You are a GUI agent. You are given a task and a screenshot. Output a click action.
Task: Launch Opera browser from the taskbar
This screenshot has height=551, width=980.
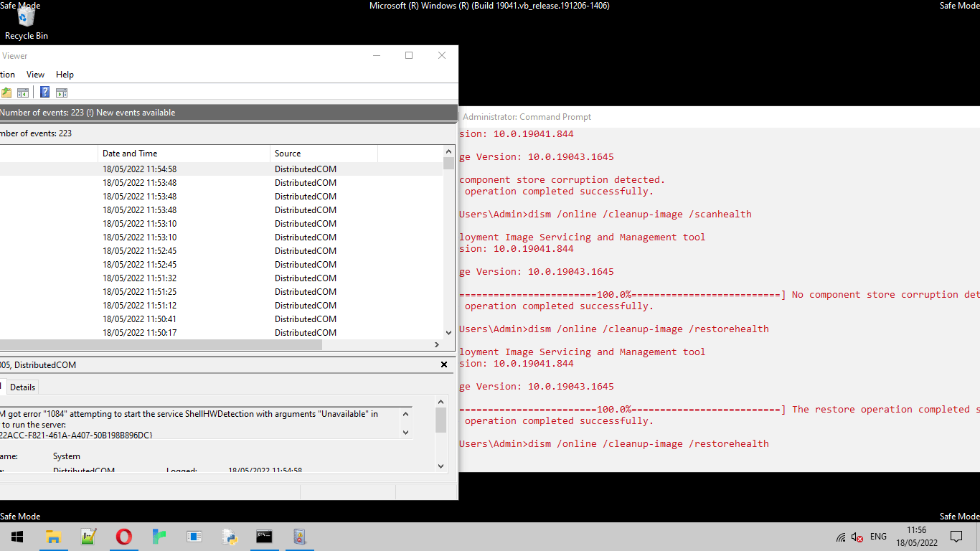(x=123, y=537)
